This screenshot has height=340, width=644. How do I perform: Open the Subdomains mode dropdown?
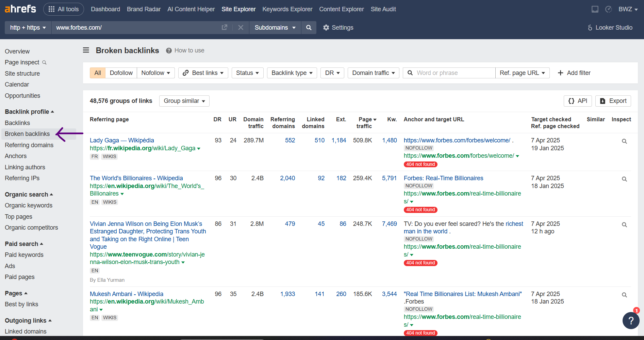(275, 28)
